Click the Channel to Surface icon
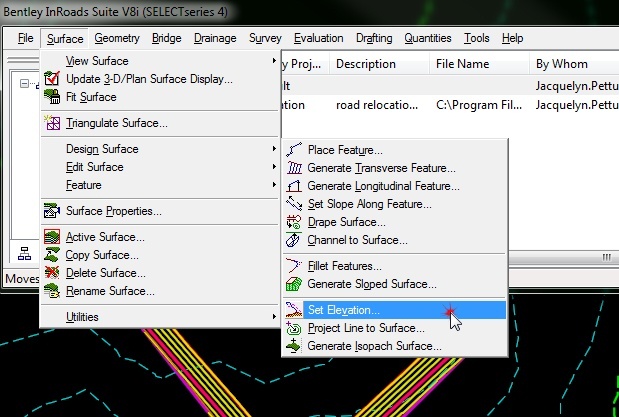Screen dimensions: 619x417 294,240
